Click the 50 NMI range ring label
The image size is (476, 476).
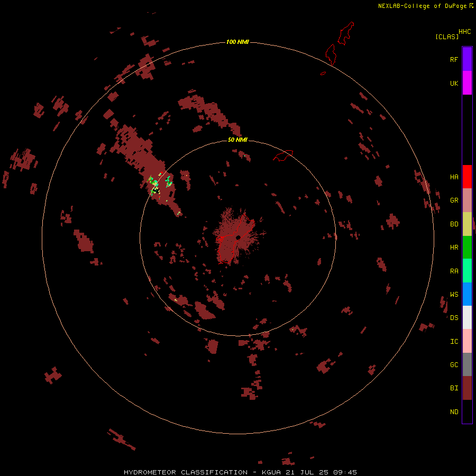[x=237, y=140]
